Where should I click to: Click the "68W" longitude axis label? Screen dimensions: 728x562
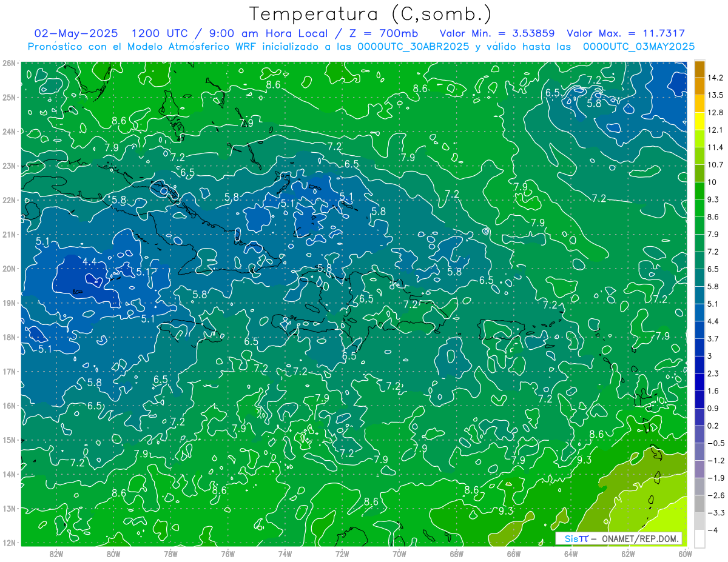click(x=456, y=554)
